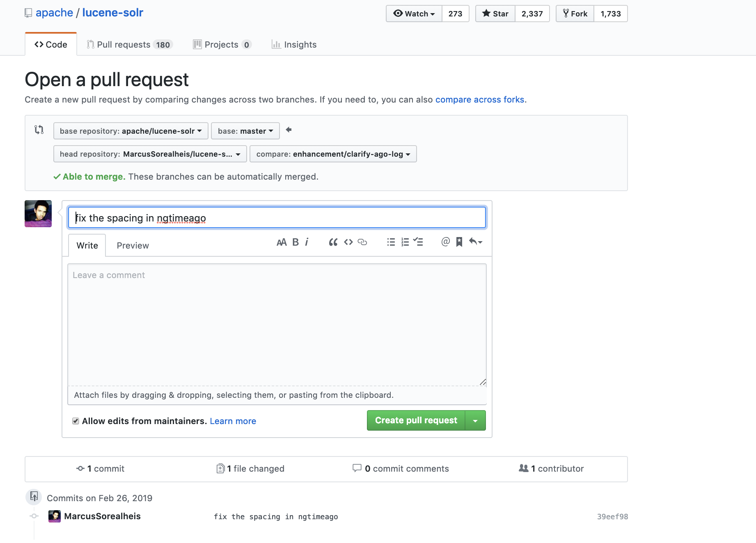The image size is (756, 543).
Task: Click the left arrow between branch selectors
Action: click(x=289, y=130)
